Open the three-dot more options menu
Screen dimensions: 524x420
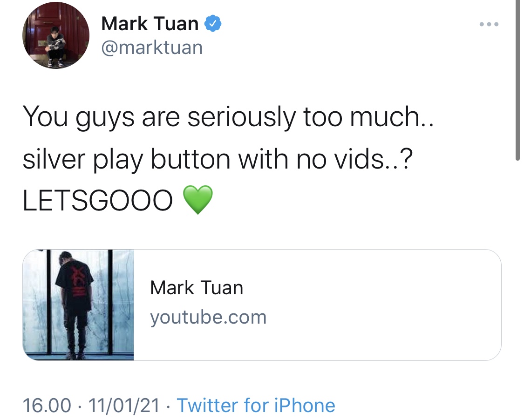[489, 24]
